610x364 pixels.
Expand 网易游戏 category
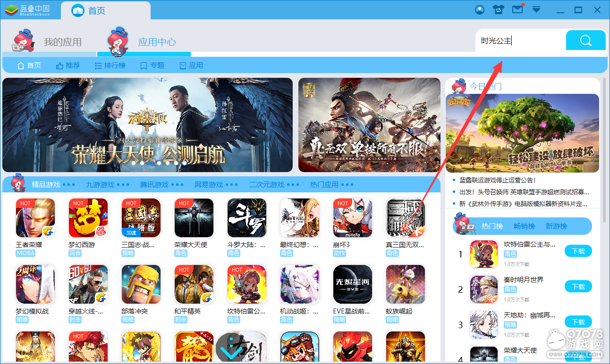click(x=216, y=185)
